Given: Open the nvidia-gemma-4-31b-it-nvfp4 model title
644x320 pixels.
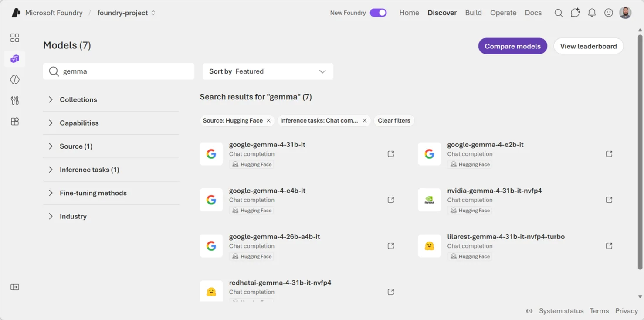Looking at the screenshot, I should (495, 191).
